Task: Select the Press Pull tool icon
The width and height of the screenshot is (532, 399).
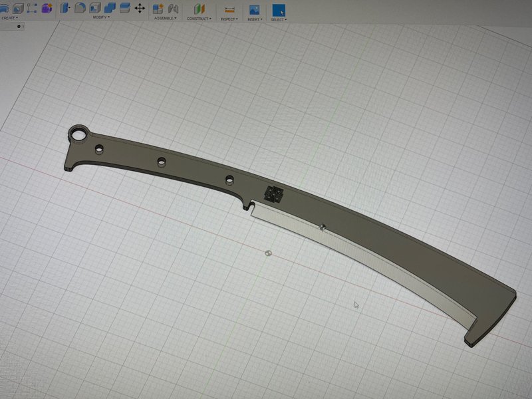Action: click(65, 8)
